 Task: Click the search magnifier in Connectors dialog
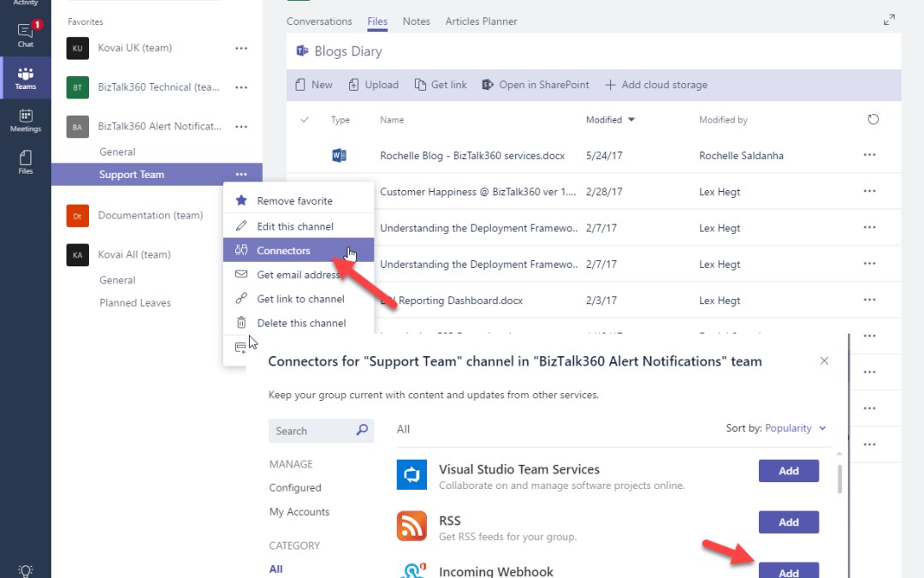[362, 430]
